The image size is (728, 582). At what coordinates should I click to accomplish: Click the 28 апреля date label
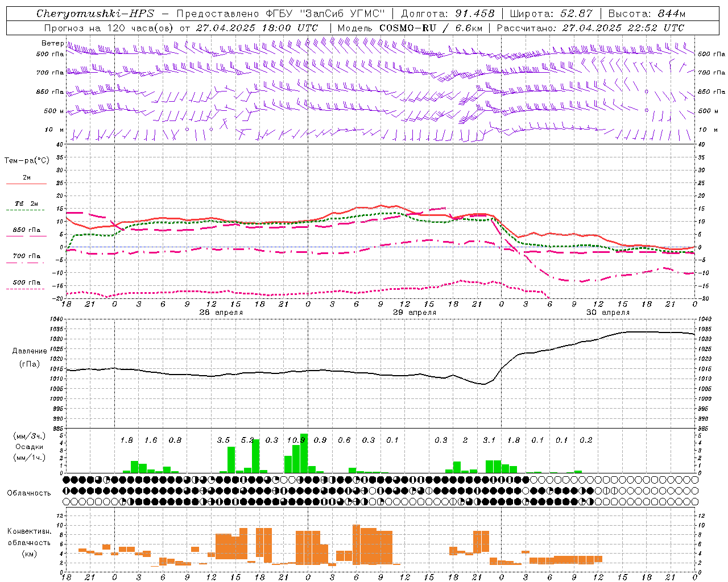coord(221,313)
